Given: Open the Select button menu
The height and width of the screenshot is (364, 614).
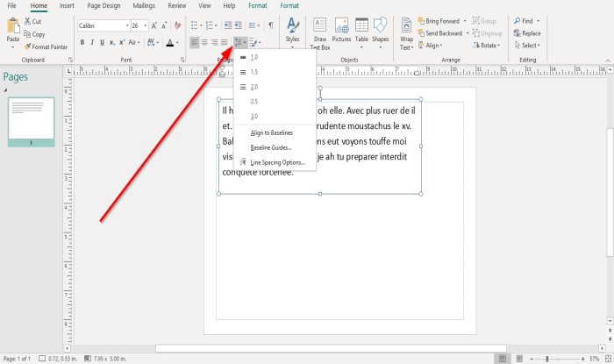Looking at the screenshot, I should 527,46.
